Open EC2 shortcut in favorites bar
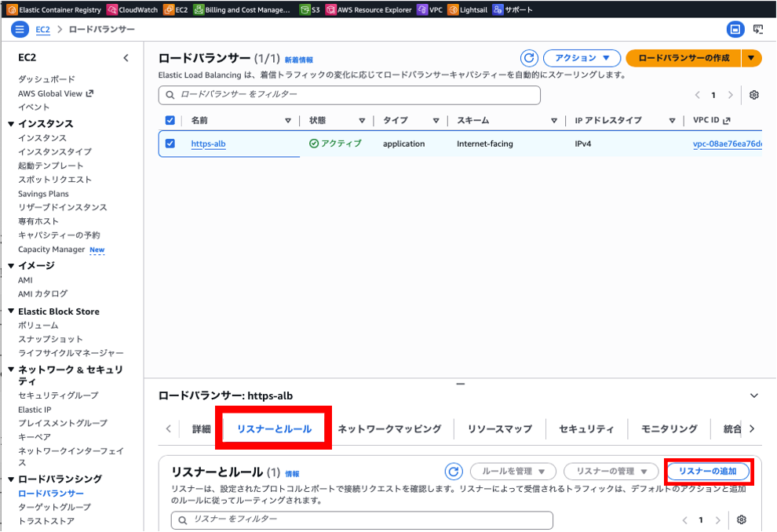Viewport: 777px width, 532px height. coord(176,9)
